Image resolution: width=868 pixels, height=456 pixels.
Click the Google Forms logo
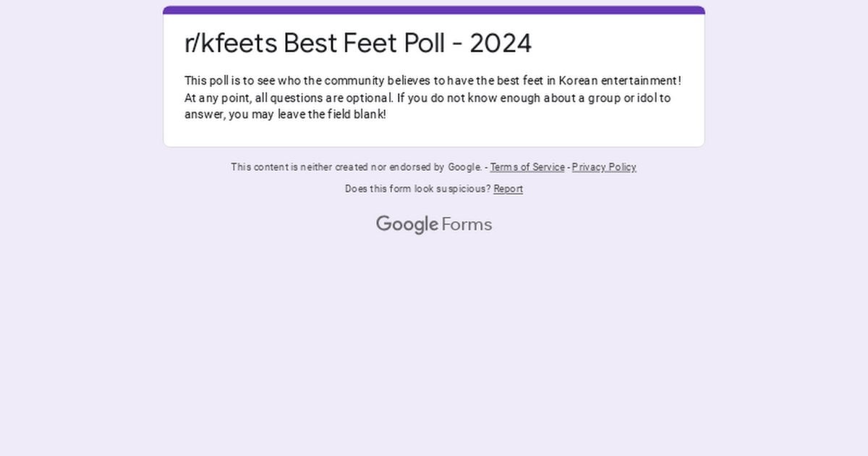tap(434, 224)
